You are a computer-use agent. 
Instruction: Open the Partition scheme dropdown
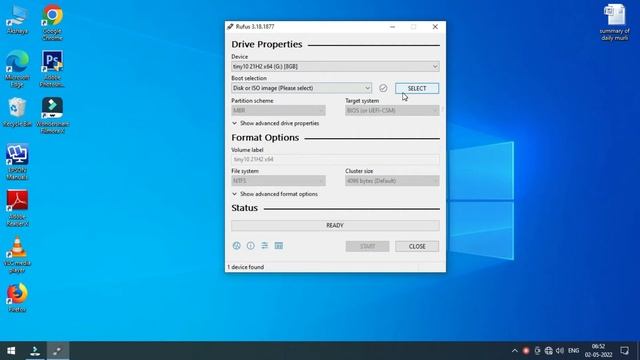(278, 110)
